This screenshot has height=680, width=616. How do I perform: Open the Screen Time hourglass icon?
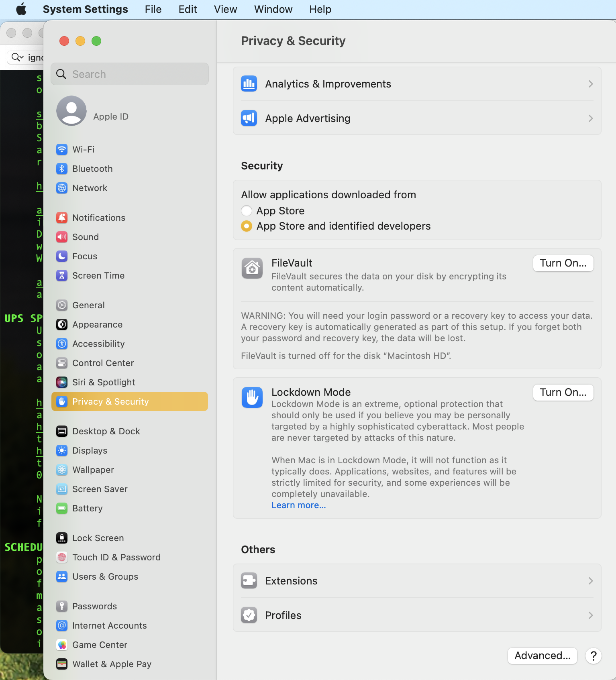62,275
